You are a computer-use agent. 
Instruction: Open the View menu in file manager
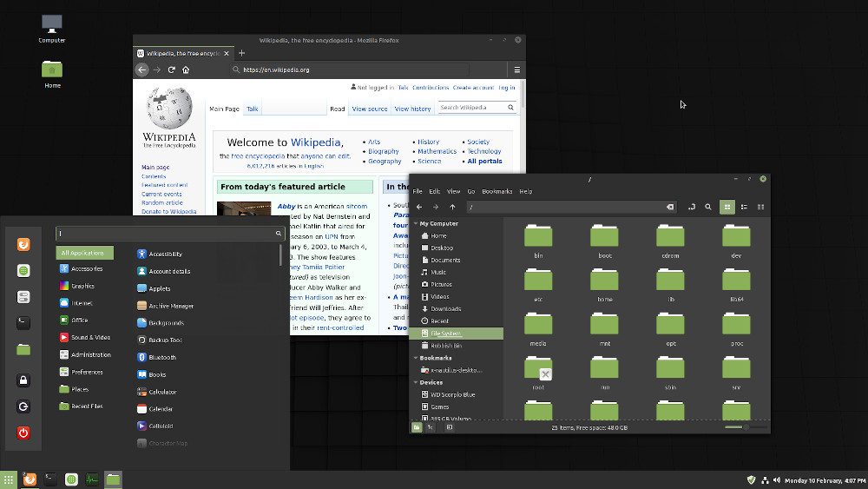pyautogui.click(x=453, y=192)
